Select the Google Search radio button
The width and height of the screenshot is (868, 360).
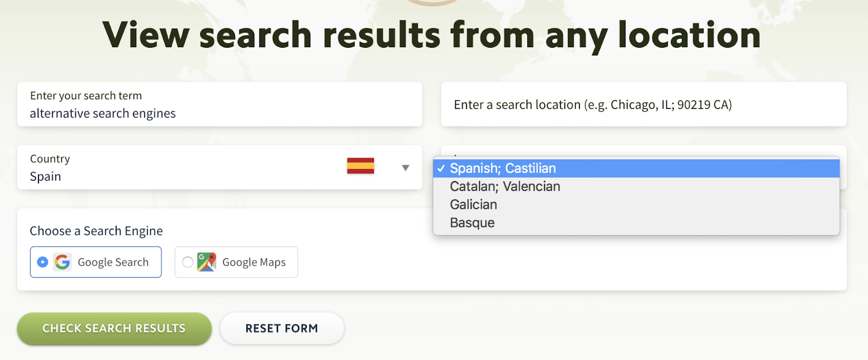pyautogui.click(x=42, y=262)
